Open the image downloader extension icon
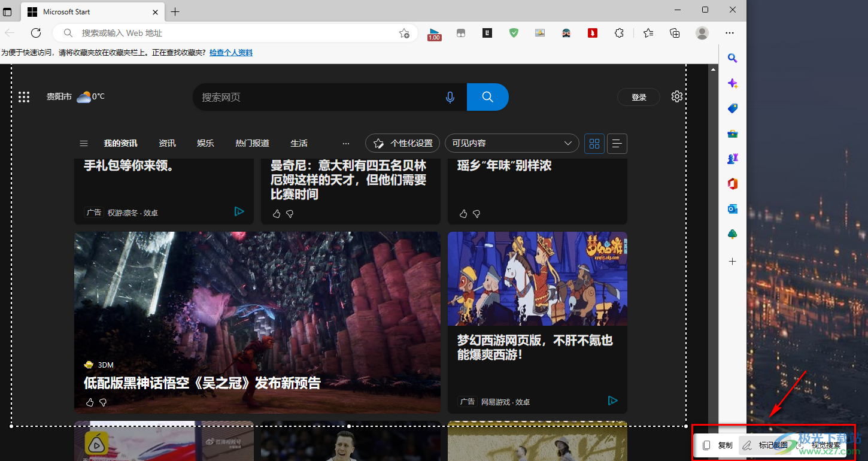Image resolution: width=868 pixels, height=461 pixels. pyautogui.click(x=540, y=33)
